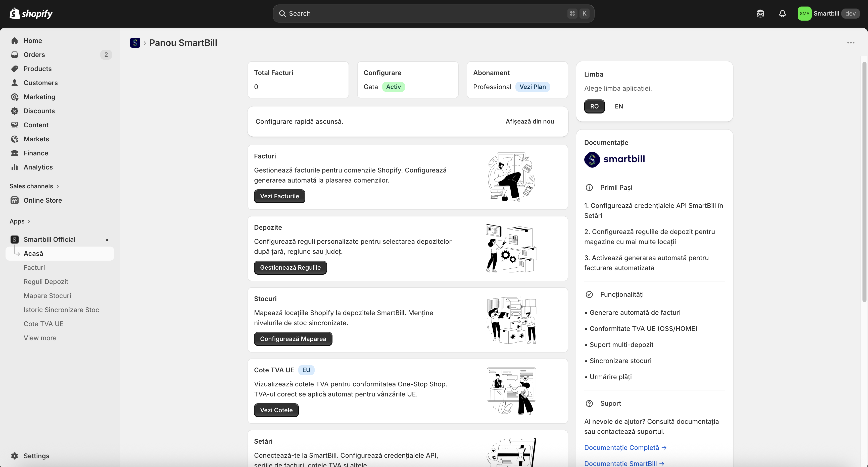
Task: Click the Content image icon
Action: pos(15,125)
